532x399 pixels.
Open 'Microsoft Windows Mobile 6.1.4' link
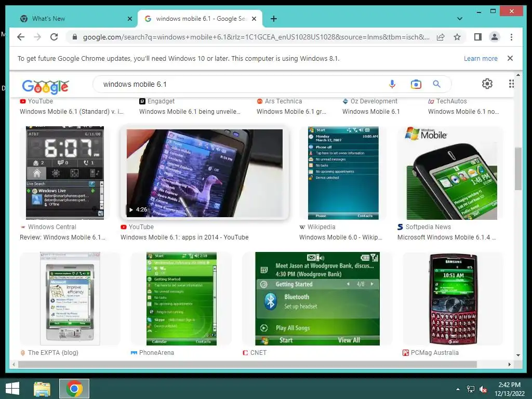(446, 237)
